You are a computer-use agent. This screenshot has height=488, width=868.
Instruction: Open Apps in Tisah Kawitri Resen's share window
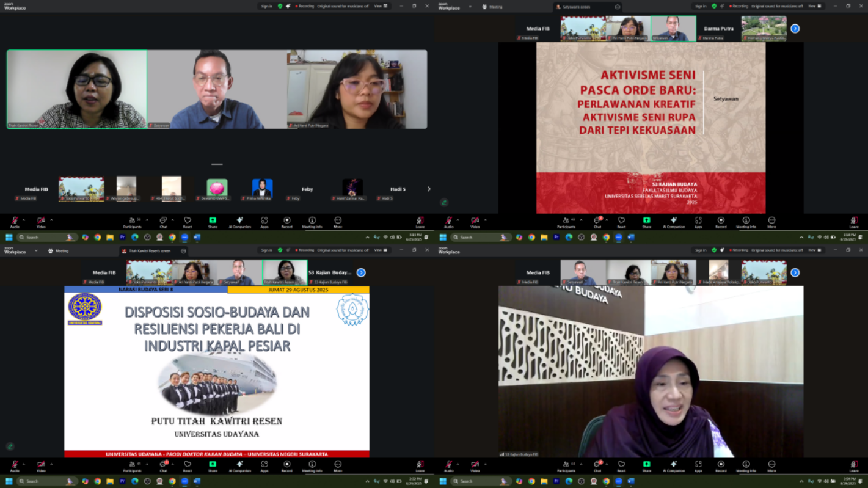264,467
